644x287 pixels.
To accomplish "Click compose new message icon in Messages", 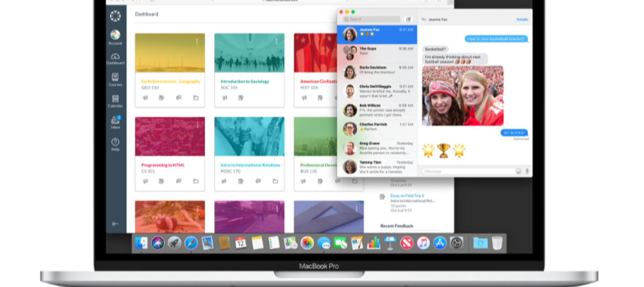I will coord(408,19).
